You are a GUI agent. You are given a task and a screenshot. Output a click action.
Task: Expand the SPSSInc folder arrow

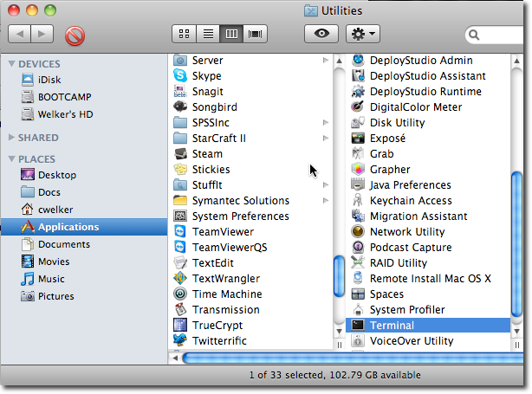click(326, 122)
